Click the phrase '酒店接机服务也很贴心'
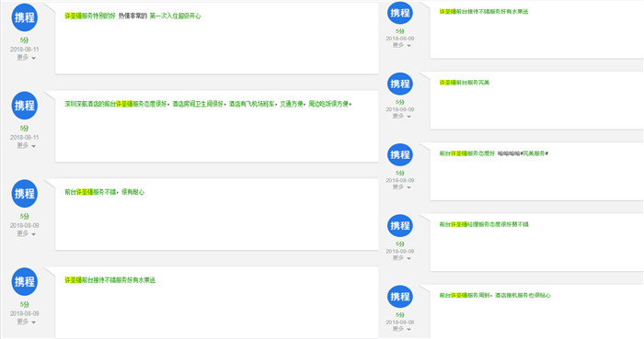Image resolution: width=644 pixels, height=339 pixels. point(523,295)
